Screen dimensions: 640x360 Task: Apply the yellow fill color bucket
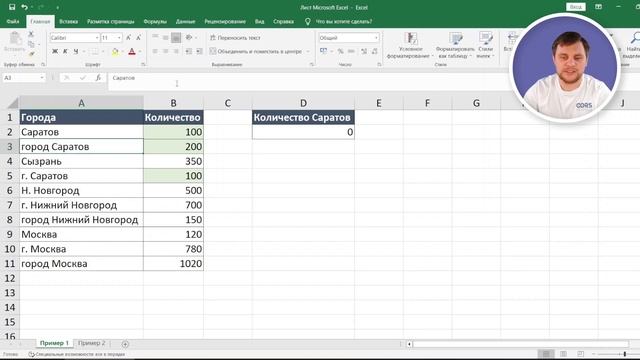(x=115, y=51)
